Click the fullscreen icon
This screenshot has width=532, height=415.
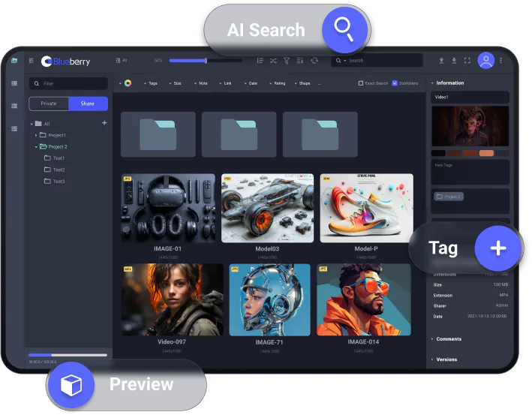[x=467, y=60]
